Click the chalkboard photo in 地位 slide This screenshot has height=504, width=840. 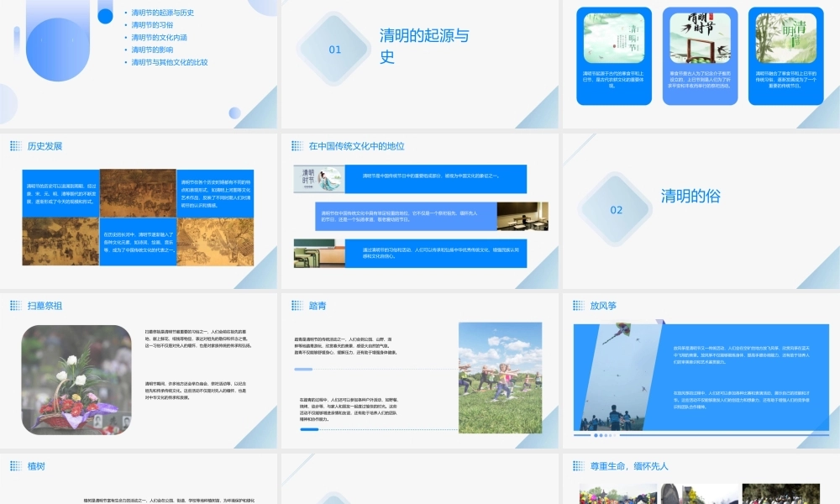click(x=319, y=254)
